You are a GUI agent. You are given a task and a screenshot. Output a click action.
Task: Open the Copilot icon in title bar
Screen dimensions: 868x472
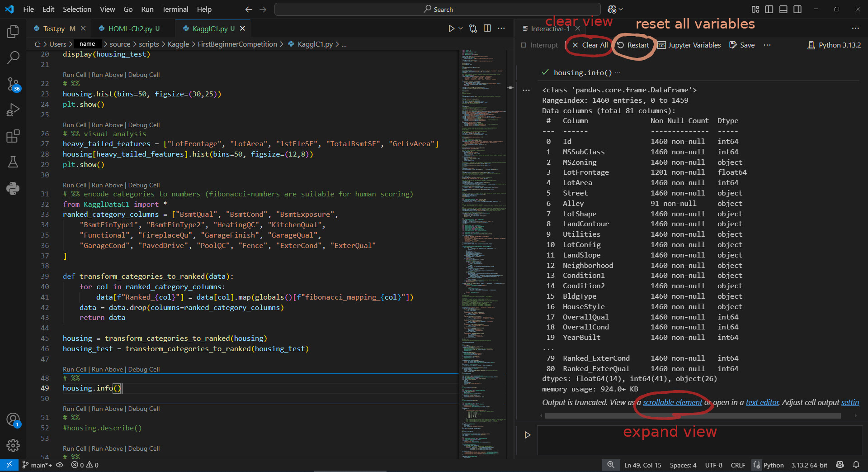[x=612, y=9]
